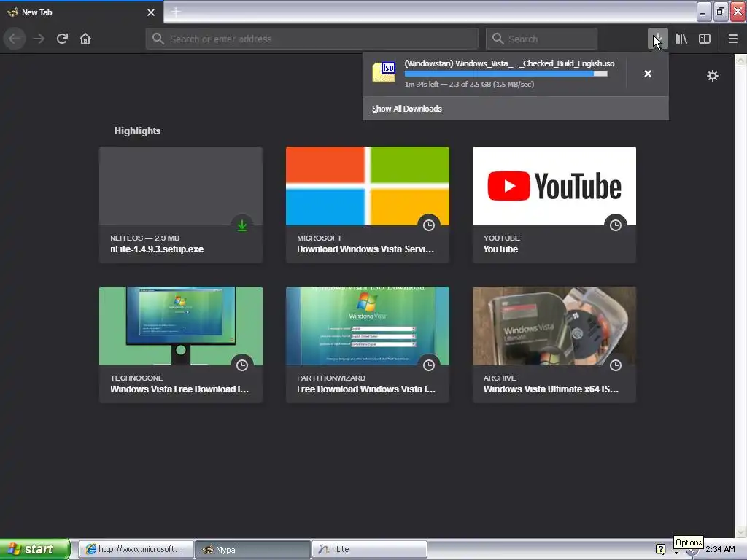The image size is (747, 560).
Task: Open the Windows Start menu
Action: [35, 549]
